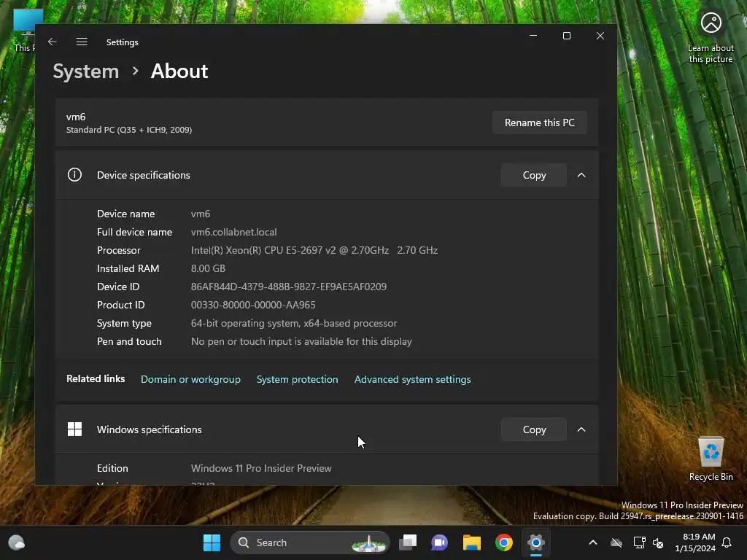Click the OneDrive cloud tray icon

(616, 542)
